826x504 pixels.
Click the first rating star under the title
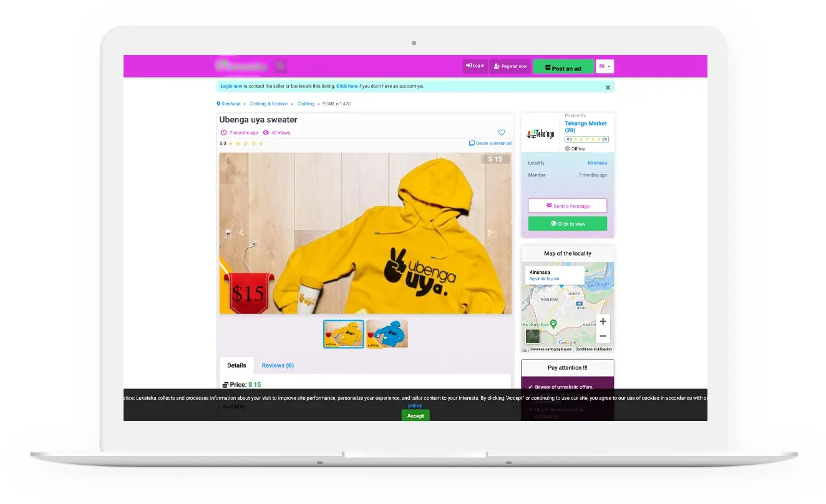[231, 143]
